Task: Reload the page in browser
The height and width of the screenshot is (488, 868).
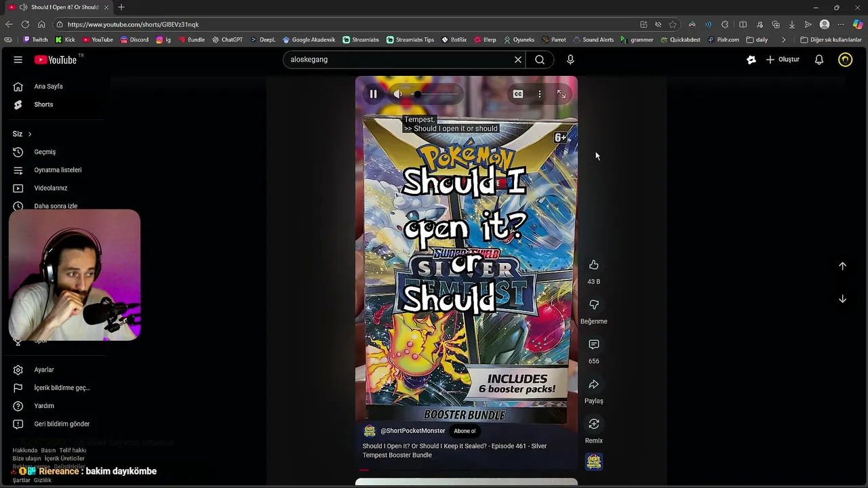Action: (25, 24)
